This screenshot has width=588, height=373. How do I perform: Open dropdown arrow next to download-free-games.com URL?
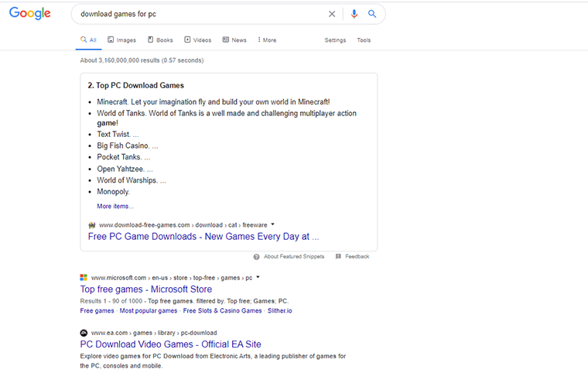point(272,224)
